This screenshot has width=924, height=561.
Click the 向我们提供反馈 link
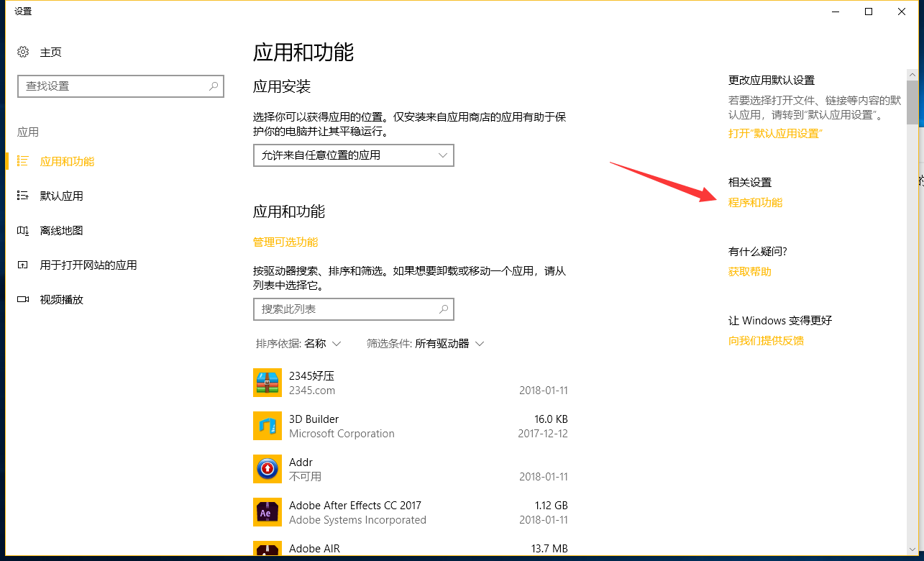766,341
